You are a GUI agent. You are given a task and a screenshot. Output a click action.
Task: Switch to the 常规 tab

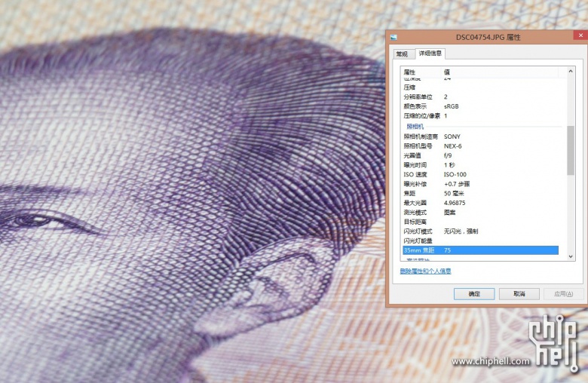coord(403,54)
